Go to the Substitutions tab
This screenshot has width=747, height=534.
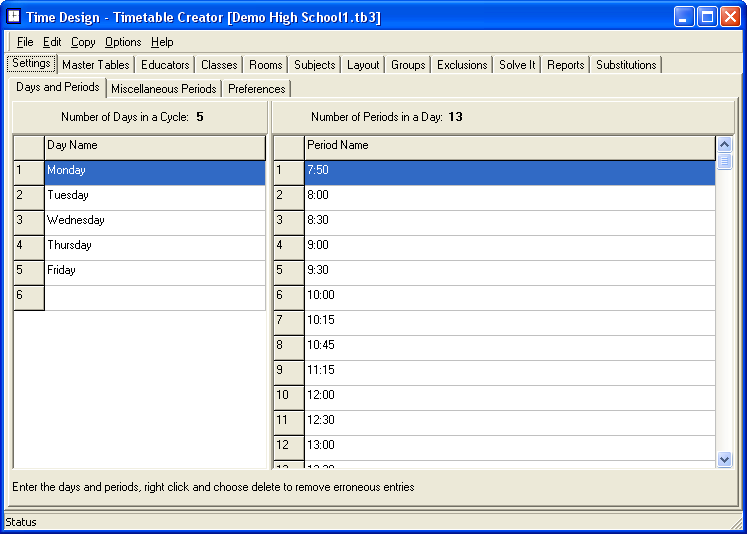626,65
